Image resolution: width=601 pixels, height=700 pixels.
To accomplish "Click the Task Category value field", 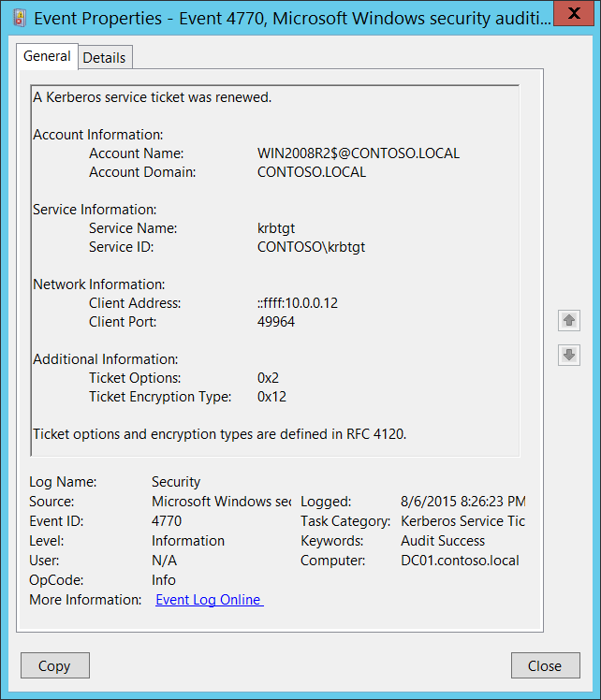I will tap(462, 521).
